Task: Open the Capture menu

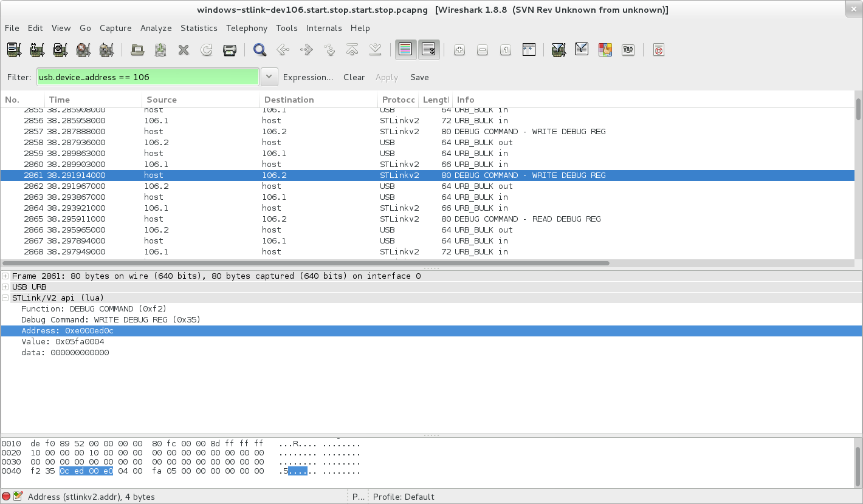Action: point(115,28)
